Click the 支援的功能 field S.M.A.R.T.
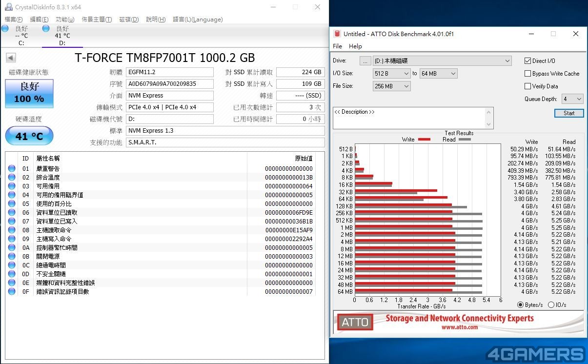Image resolution: width=588 pixels, height=364 pixels. click(x=225, y=142)
